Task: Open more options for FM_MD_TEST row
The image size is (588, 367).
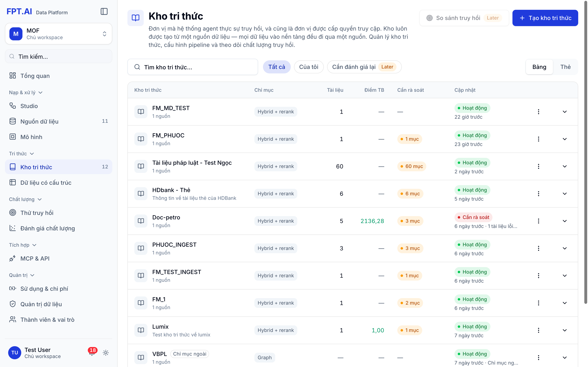Action: point(538,112)
